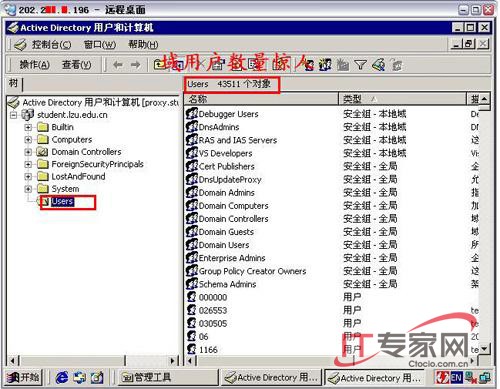The image size is (500, 389).
Task: Click the Up one level folder icon
Action: (x=159, y=64)
